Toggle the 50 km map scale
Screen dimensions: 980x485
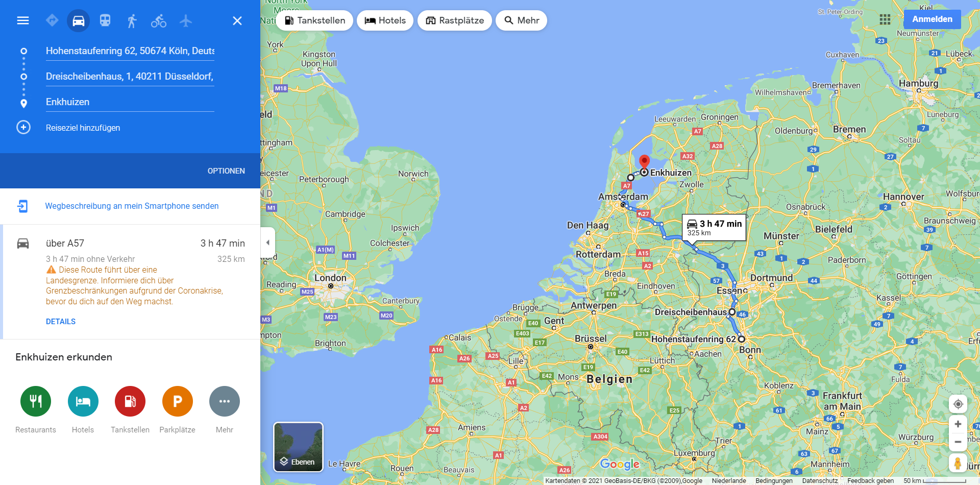coord(935,481)
